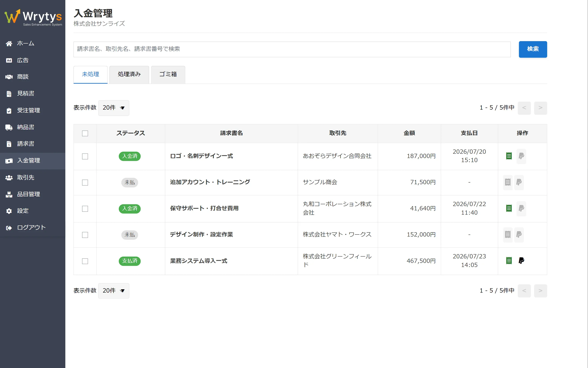588x368 pixels.
Task: Open receipt icon for 保守サポート・打合せ費用
Action: coord(509,208)
